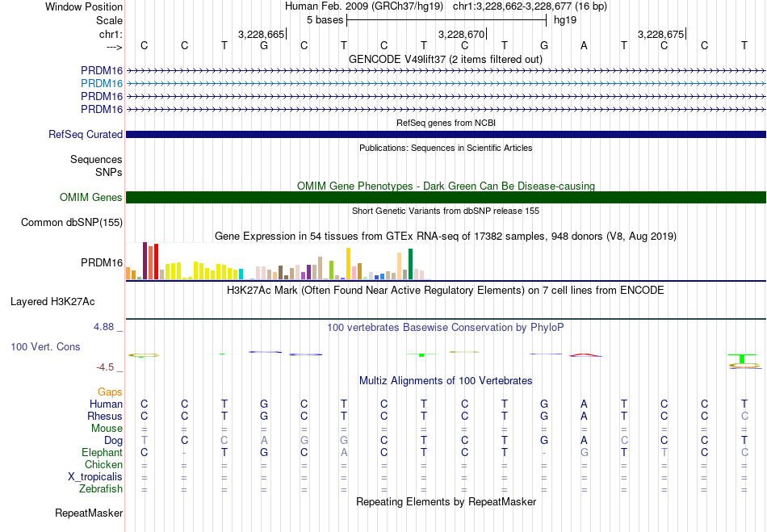Click the '5 bases' scale bar

(x=446, y=20)
